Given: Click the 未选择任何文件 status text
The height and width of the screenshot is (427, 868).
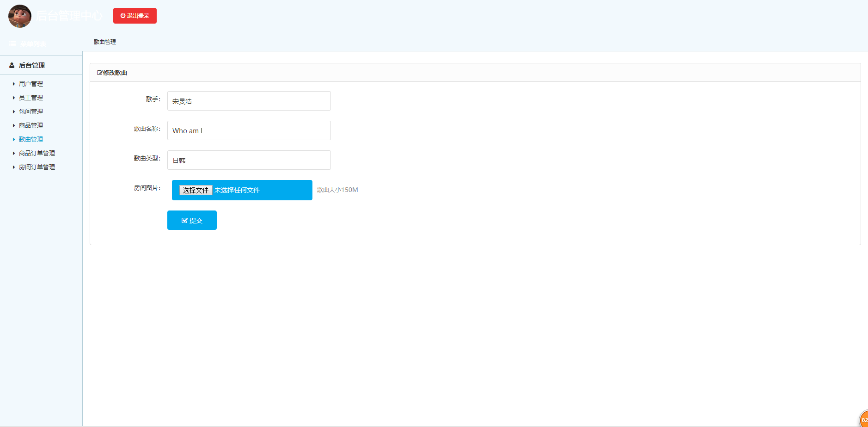Looking at the screenshot, I should [x=237, y=190].
